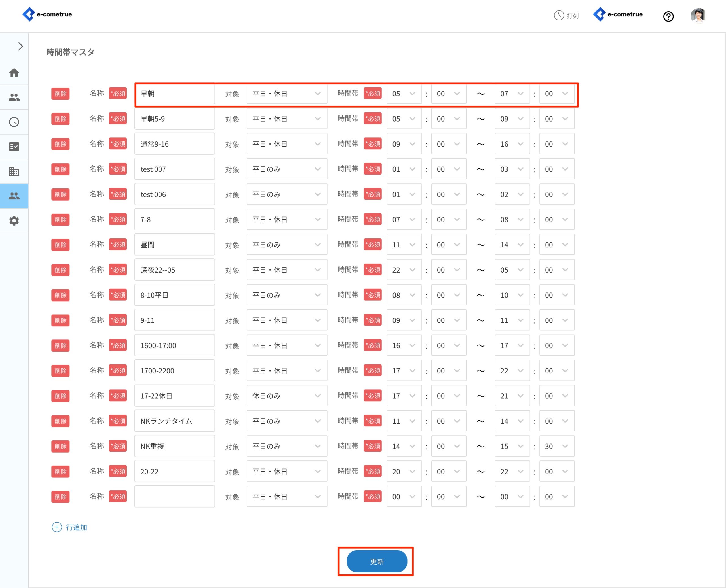Image resolution: width=726 pixels, height=588 pixels.
Task: Click the empty 名称 input field
Action: click(x=174, y=496)
